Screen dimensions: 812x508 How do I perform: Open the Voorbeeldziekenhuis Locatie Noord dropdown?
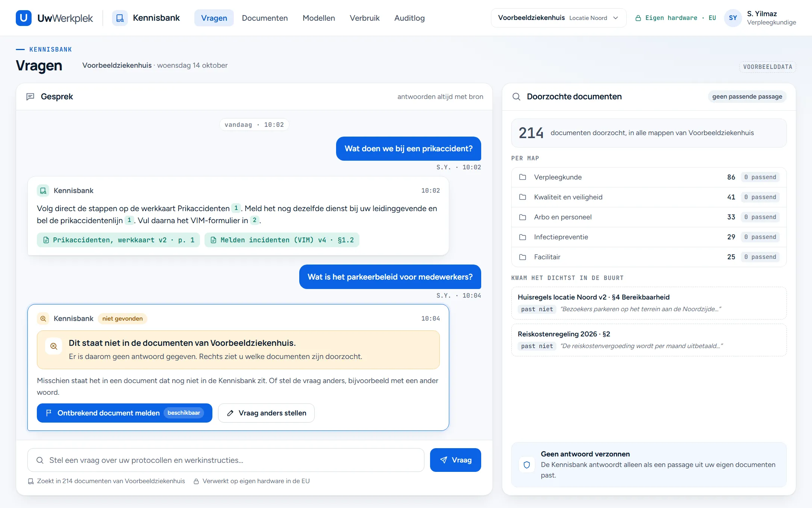pos(558,18)
